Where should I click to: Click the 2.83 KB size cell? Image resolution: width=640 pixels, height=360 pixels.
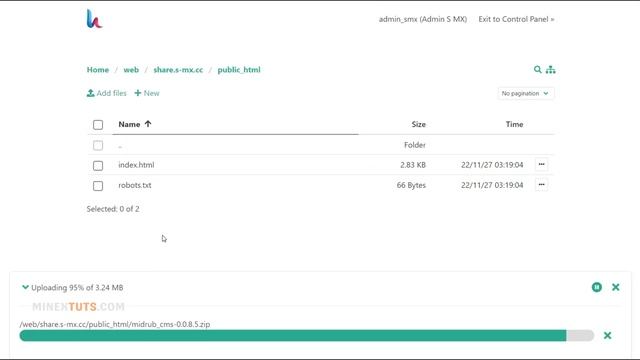point(413,165)
